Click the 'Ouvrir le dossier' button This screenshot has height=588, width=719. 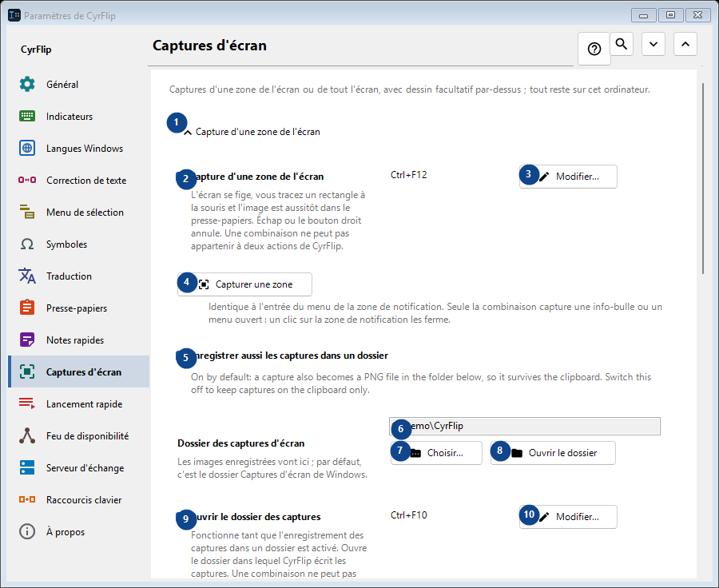tap(553, 453)
